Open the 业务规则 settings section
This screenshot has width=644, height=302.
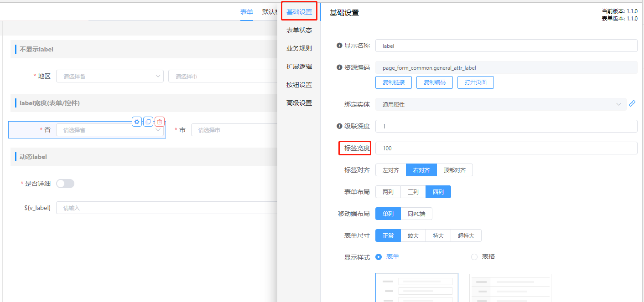coord(299,48)
